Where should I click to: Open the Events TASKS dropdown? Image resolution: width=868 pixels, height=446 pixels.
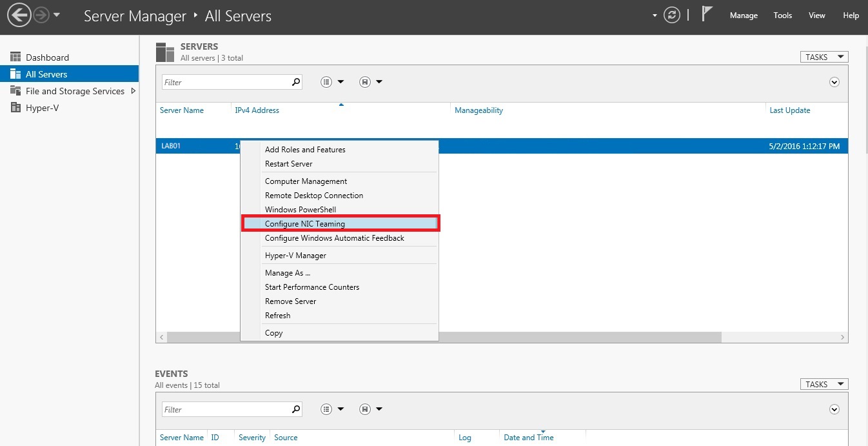click(x=824, y=385)
